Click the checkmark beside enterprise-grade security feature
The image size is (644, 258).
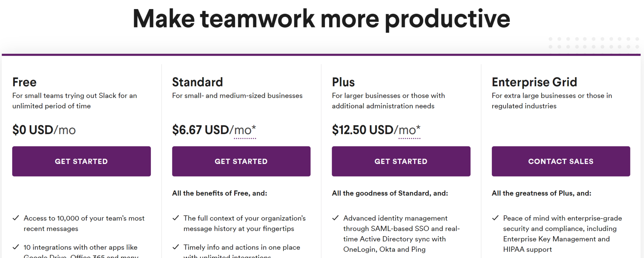[495, 218]
